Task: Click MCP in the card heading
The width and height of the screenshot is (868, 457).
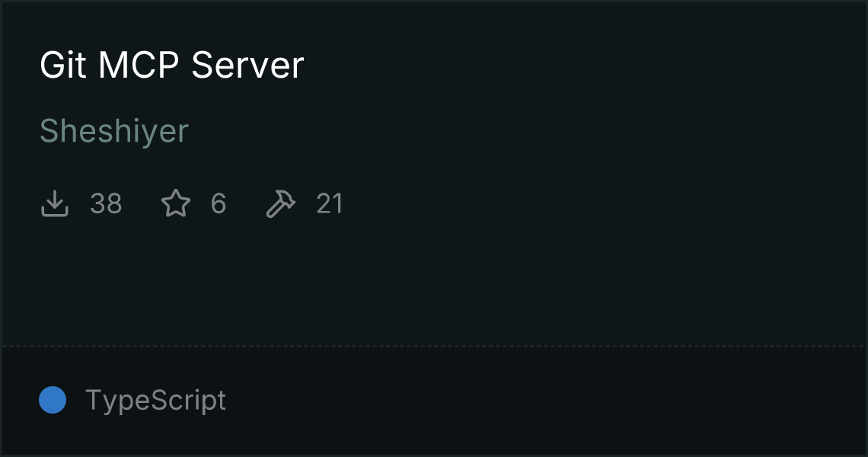Action: click(139, 65)
